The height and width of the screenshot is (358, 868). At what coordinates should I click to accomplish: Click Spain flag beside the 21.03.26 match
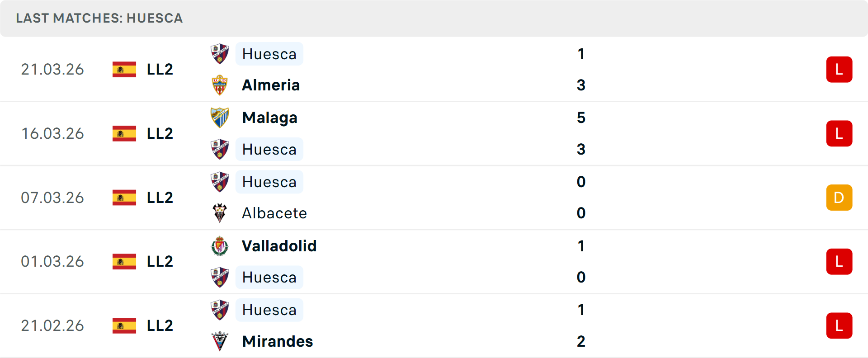click(x=124, y=70)
